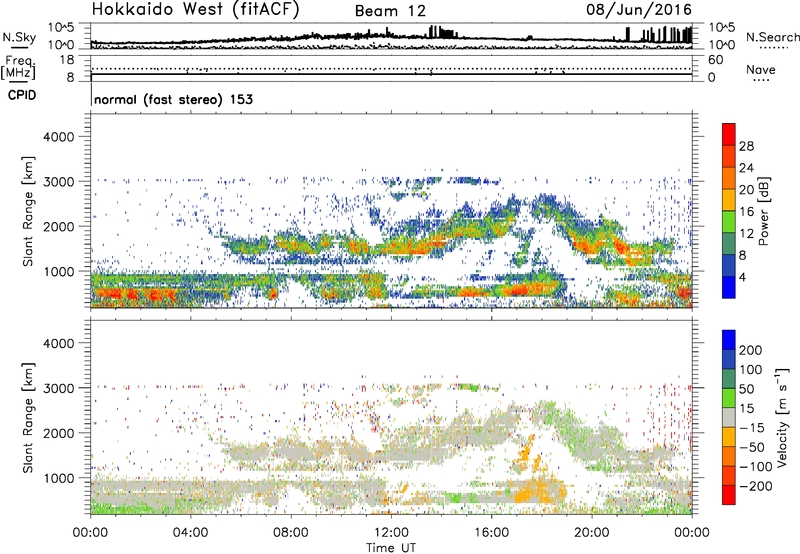The image size is (800, 554).
Task: Click the '08:00' time tick label
Action: click(x=291, y=533)
